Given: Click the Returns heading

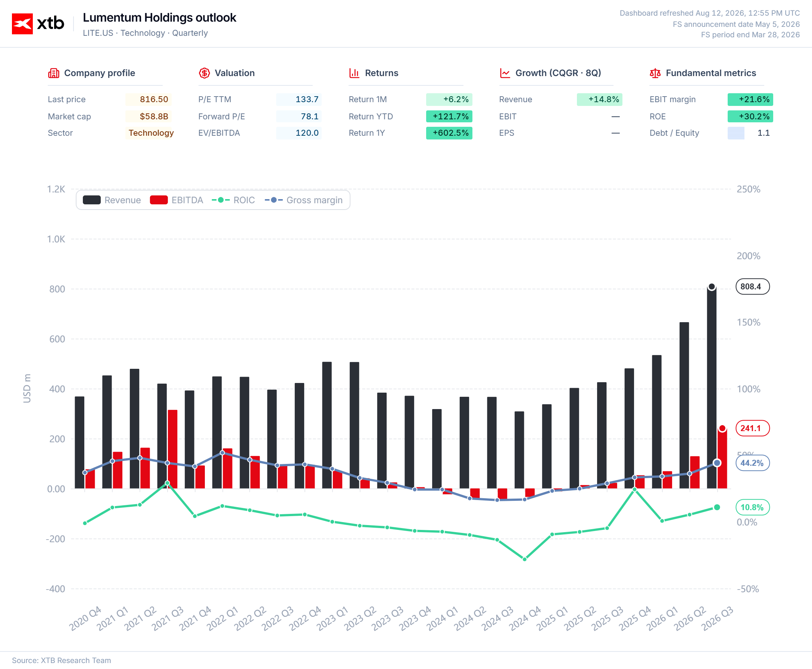Looking at the screenshot, I should [381, 73].
